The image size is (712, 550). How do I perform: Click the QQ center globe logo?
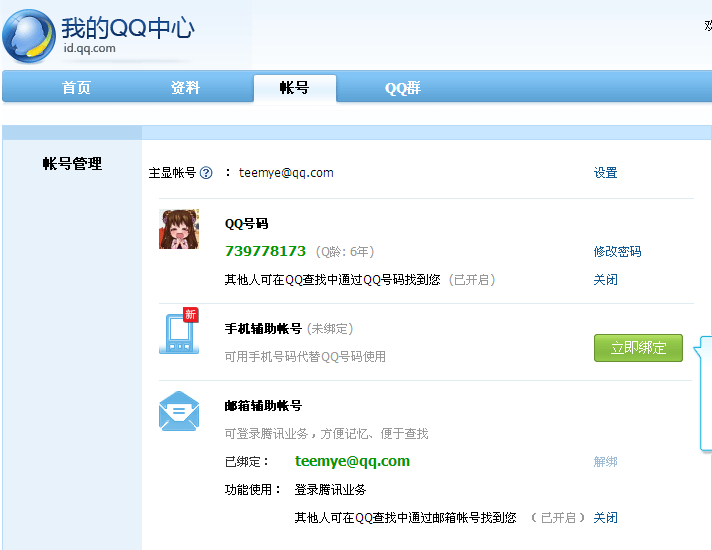point(29,36)
